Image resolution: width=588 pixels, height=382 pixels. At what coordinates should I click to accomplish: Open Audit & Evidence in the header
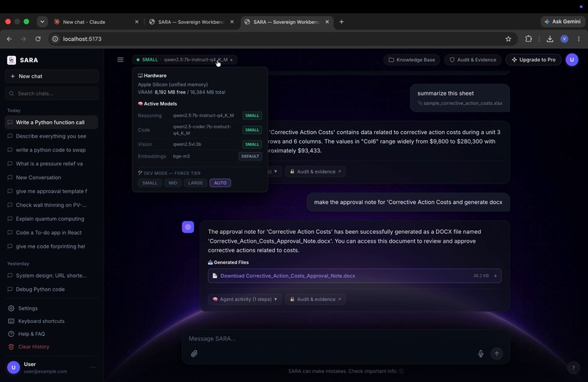pyautogui.click(x=473, y=60)
